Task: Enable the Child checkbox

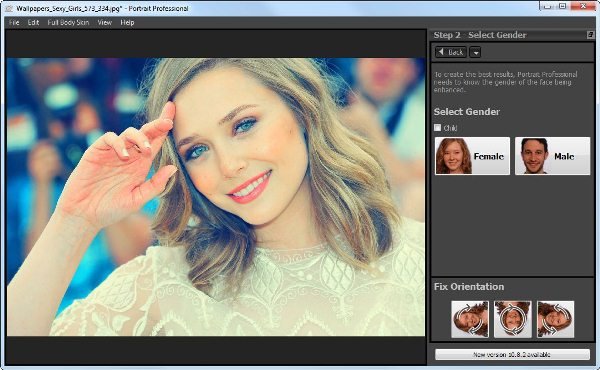Action: coord(437,127)
